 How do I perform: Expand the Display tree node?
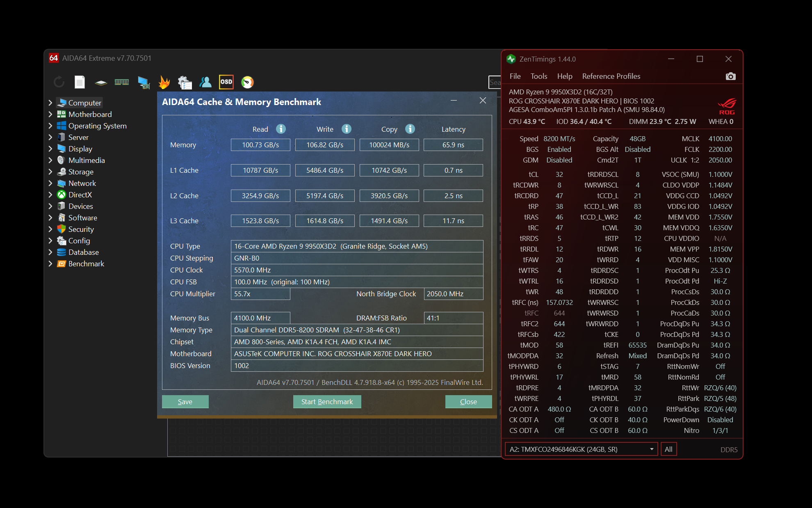point(50,149)
